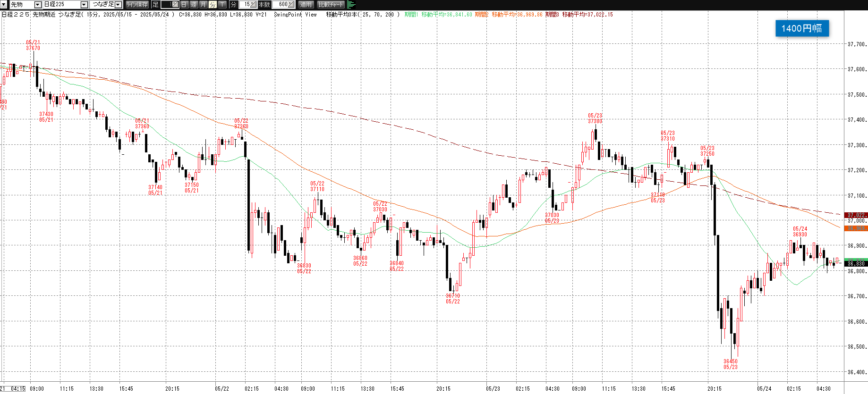Switch to the 週 weekly timeframe
868x394 pixels.
[194, 5]
